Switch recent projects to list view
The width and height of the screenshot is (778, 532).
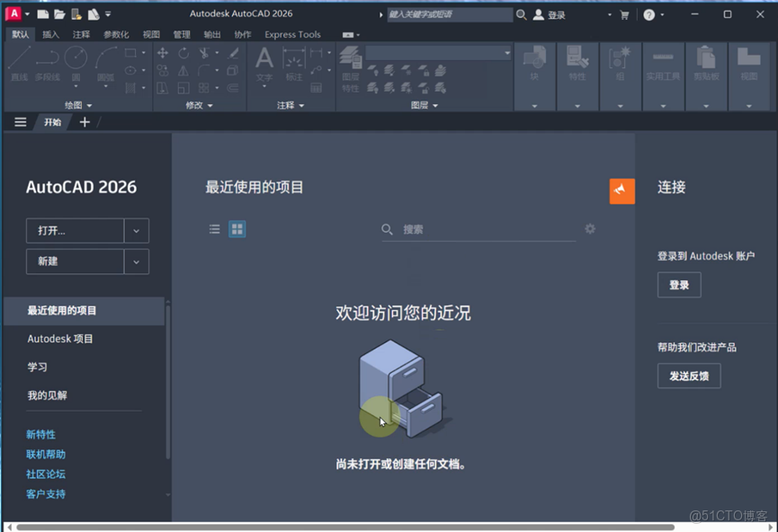tap(214, 228)
